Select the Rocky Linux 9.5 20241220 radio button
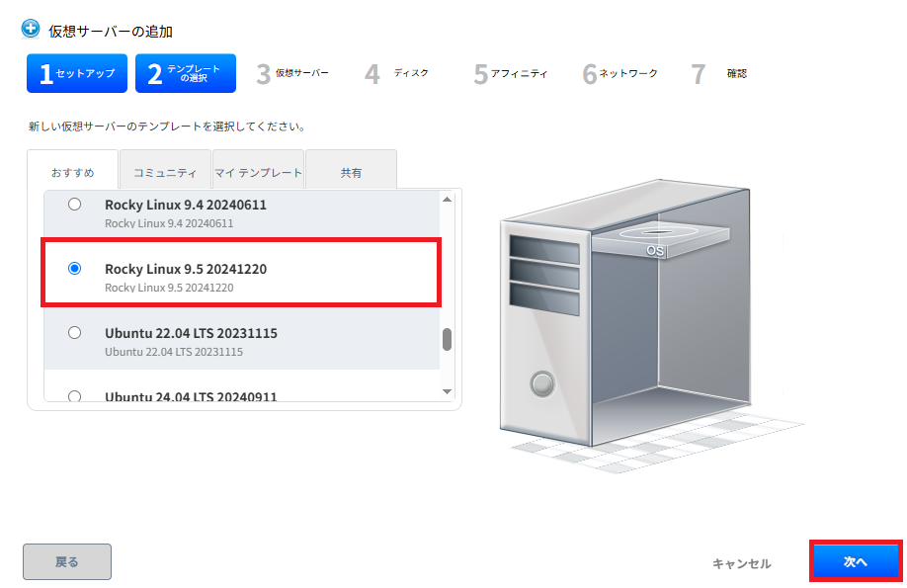907x588 pixels. (75, 269)
